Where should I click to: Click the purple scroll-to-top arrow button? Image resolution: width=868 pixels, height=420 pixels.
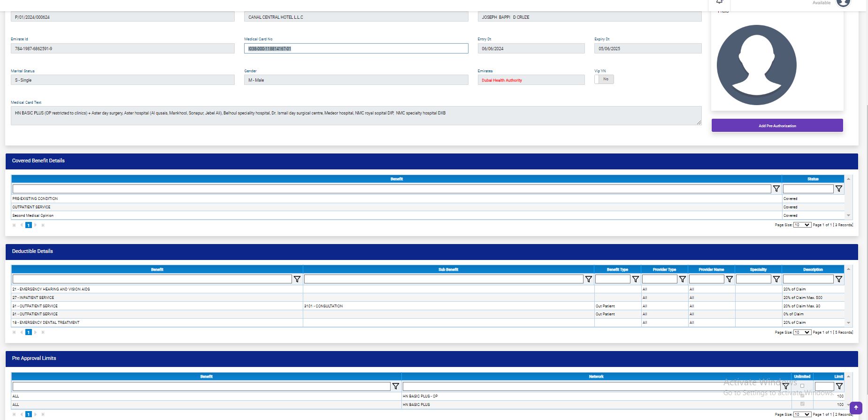click(856, 408)
